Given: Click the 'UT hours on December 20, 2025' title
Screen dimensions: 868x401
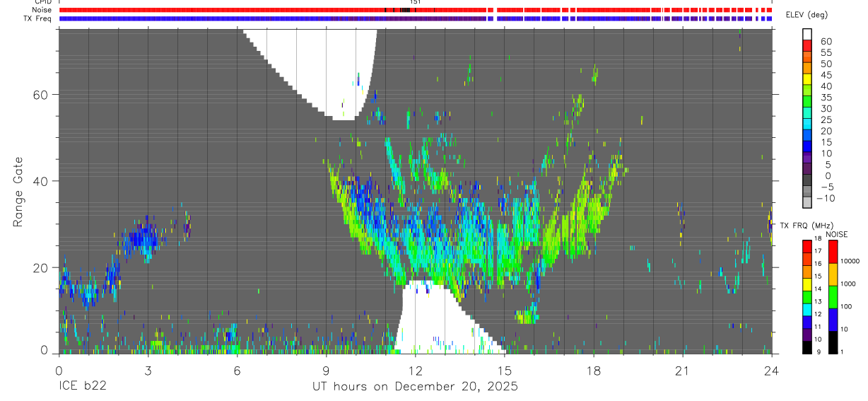Looking at the screenshot, I should (416, 387).
